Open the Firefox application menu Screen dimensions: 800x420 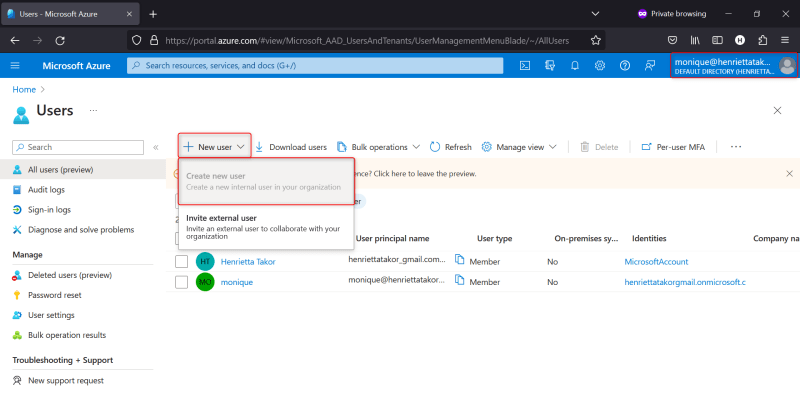click(785, 40)
